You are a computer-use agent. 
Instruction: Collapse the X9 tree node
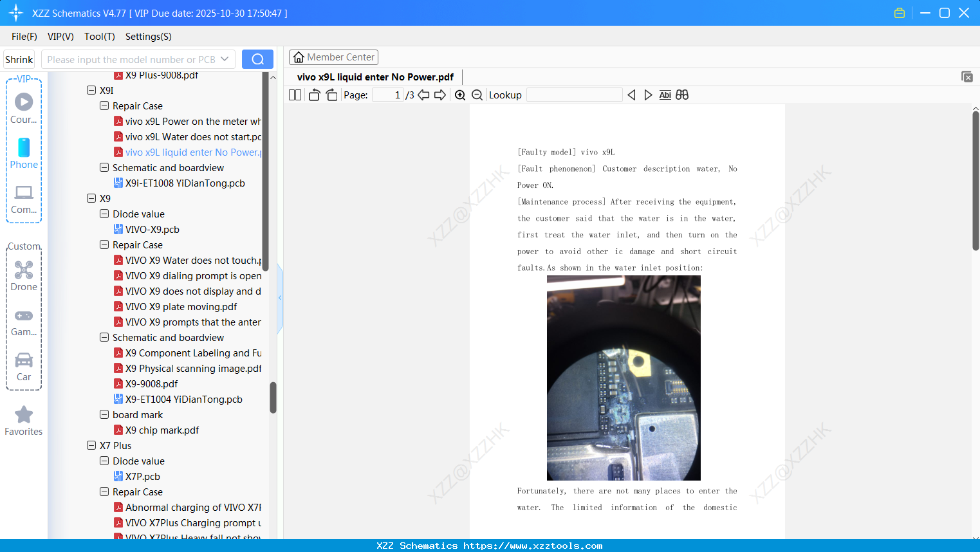pos(91,198)
